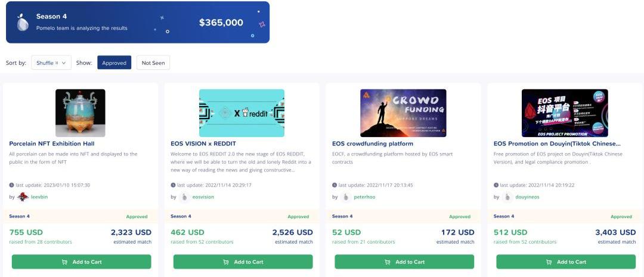
Task: Add Porcelain NFT Exhibition Hall to cart
Action: coord(82,262)
